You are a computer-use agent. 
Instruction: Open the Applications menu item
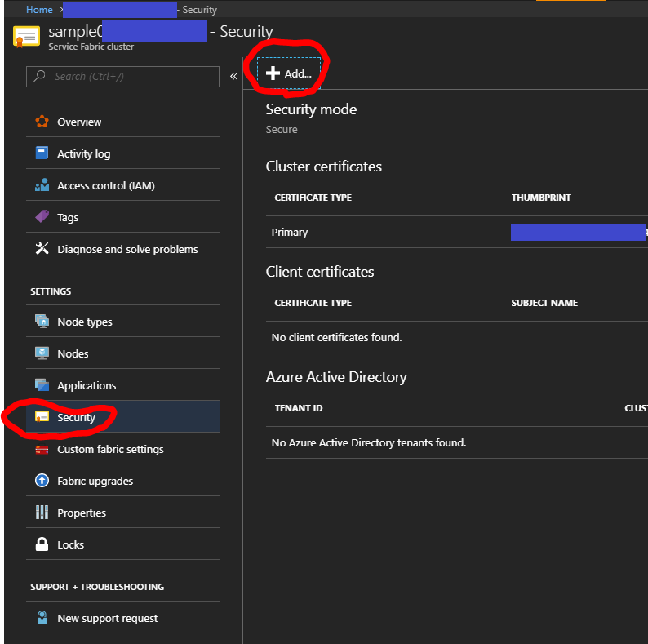122,385
